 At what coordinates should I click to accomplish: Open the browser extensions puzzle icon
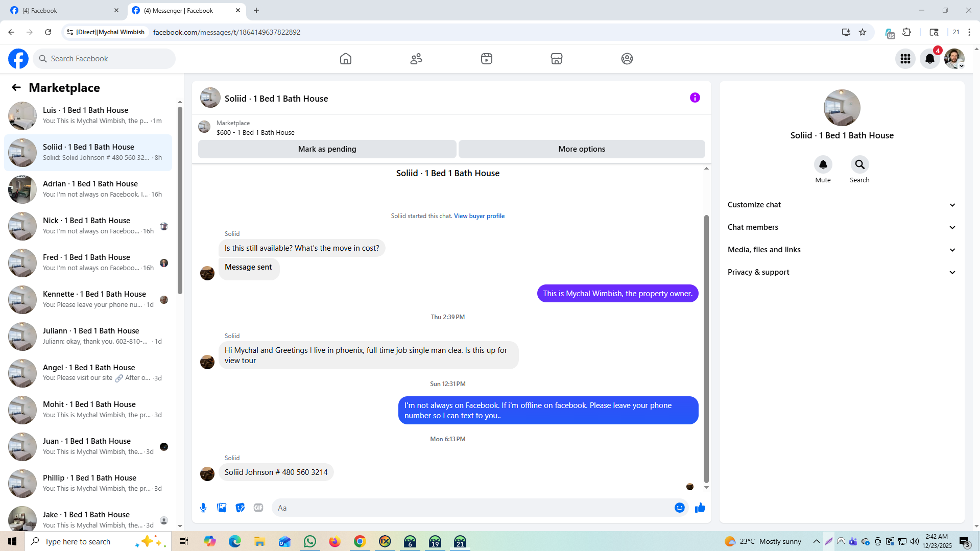point(907,32)
